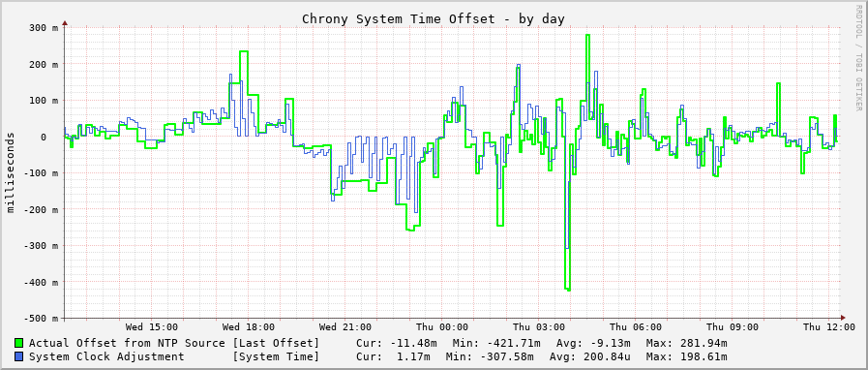Click the red arrow tip of the y-axis
This screenshot has height=370, width=868.
(65, 23)
